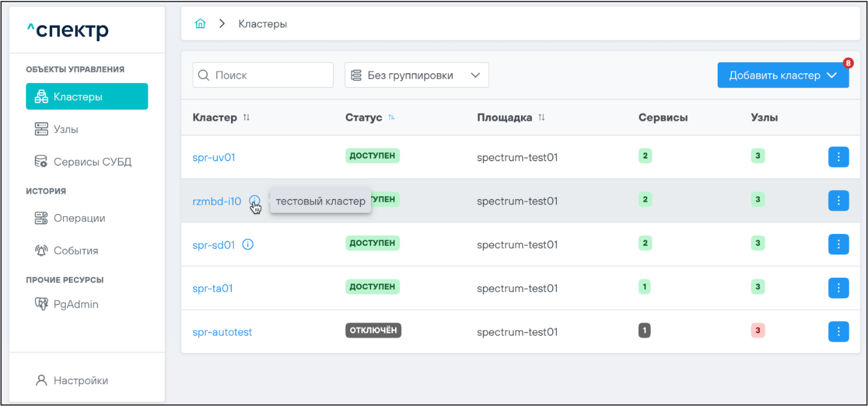Image resolution: width=868 pixels, height=406 pixels.
Task: Open the spr-uv01 cluster link
Action: (214, 157)
